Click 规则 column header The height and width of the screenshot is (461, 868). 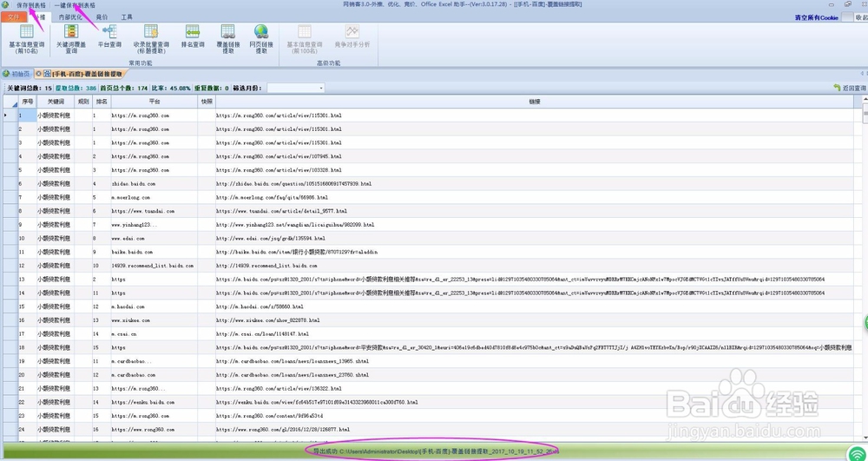[83, 102]
